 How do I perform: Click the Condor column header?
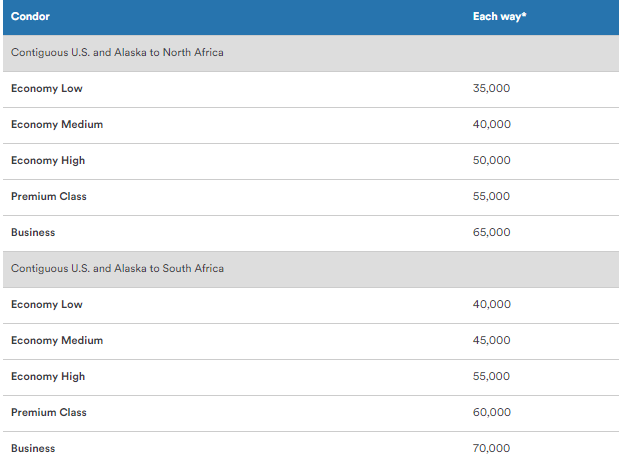pyautogui.click(x=30, y=16)
